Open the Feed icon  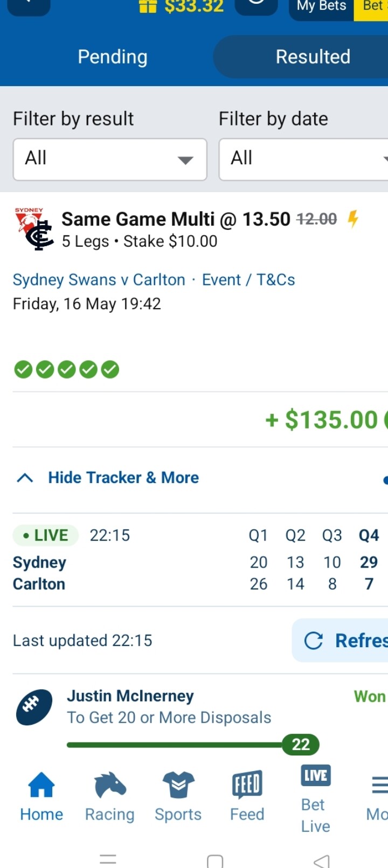coord(247,785)
